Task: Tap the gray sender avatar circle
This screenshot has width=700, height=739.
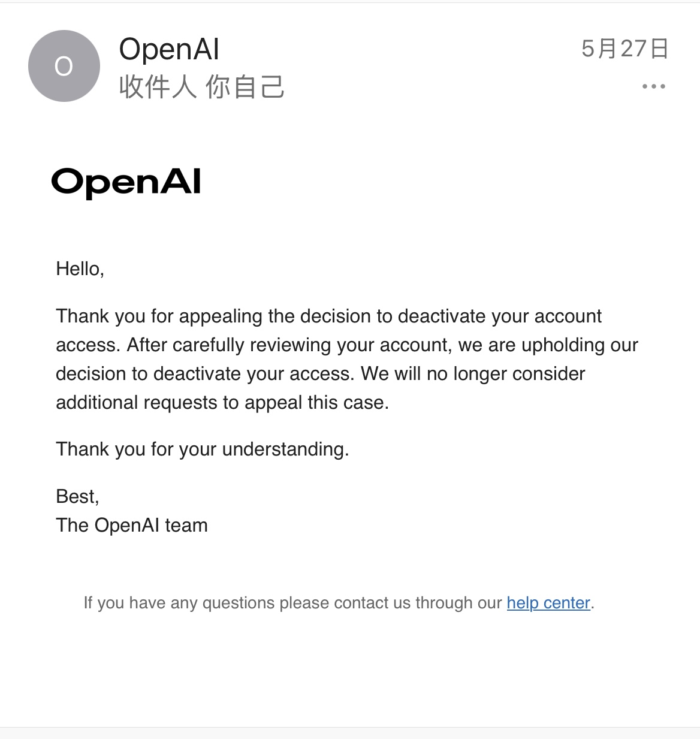Action: click(x=64, y=66)
